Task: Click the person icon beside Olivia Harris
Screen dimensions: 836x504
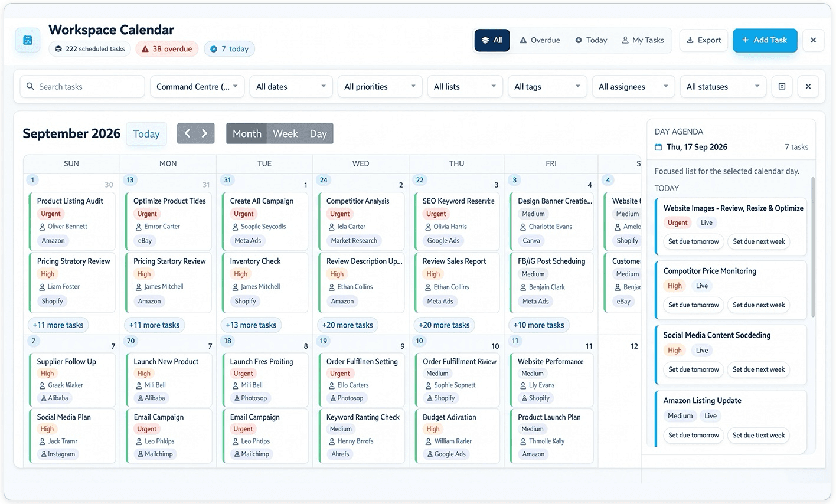Action: tap(427, 227)
